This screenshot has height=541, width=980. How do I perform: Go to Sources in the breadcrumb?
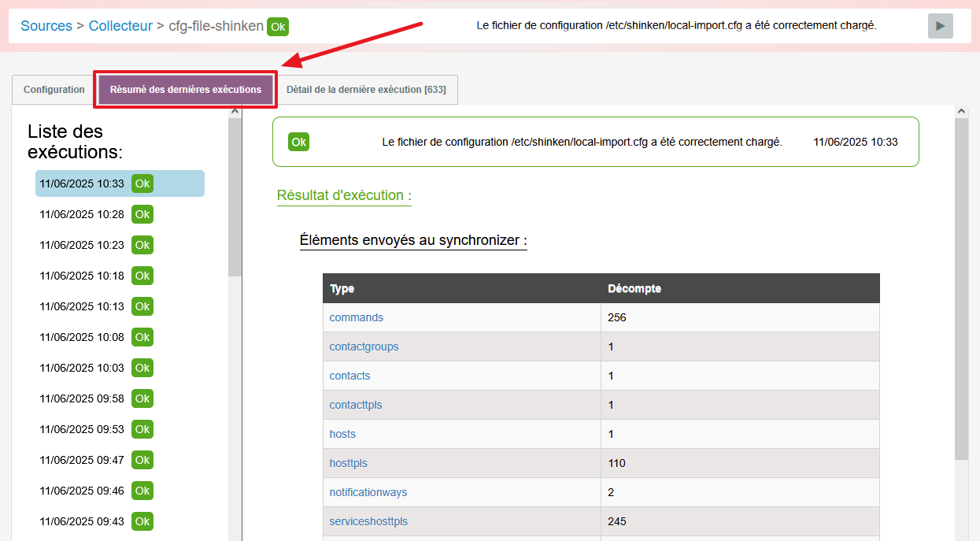[x=46, y=26]
